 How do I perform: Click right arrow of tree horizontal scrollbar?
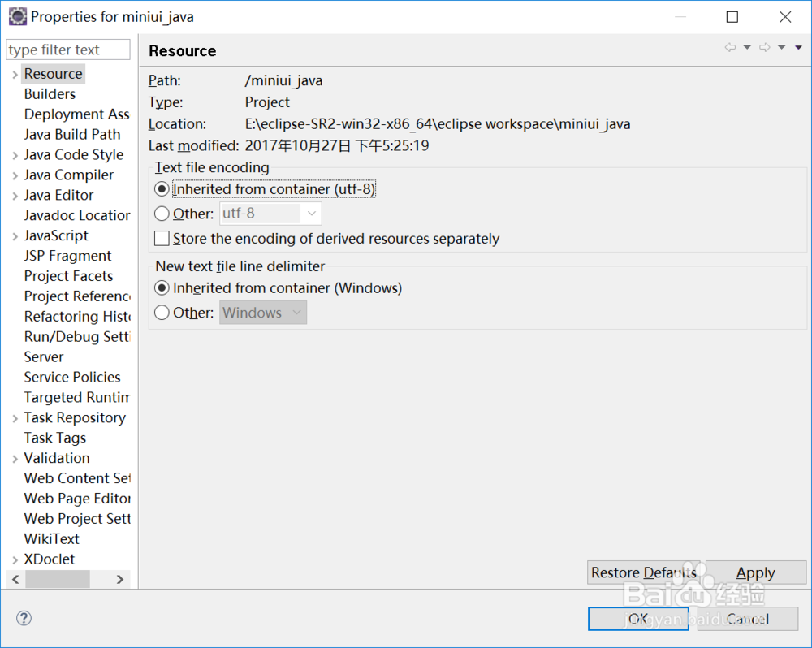click(120, 579)
